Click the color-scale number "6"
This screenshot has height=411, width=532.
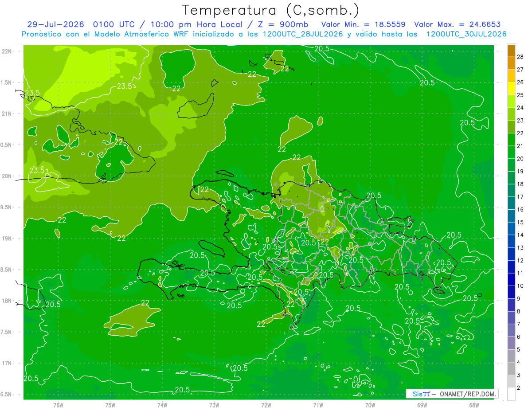[x=519, y=337]
